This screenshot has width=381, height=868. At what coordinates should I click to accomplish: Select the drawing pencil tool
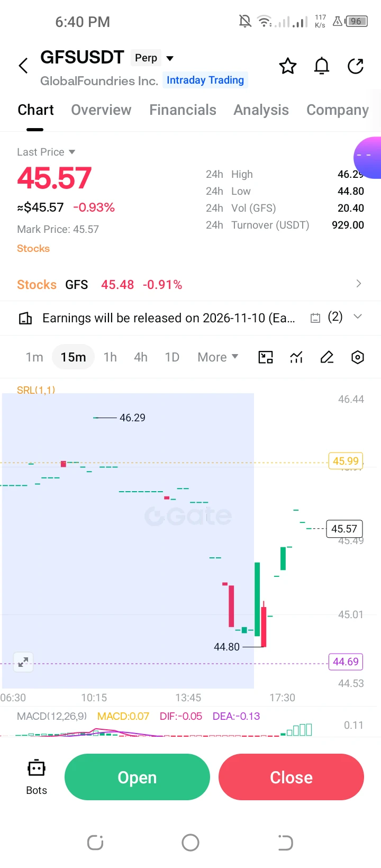pos(327,357)
